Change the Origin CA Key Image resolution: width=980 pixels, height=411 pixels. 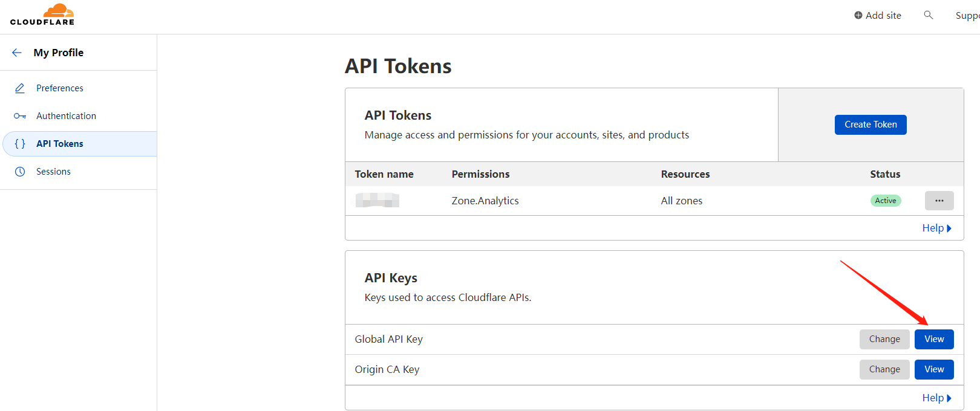coord(884,369)
